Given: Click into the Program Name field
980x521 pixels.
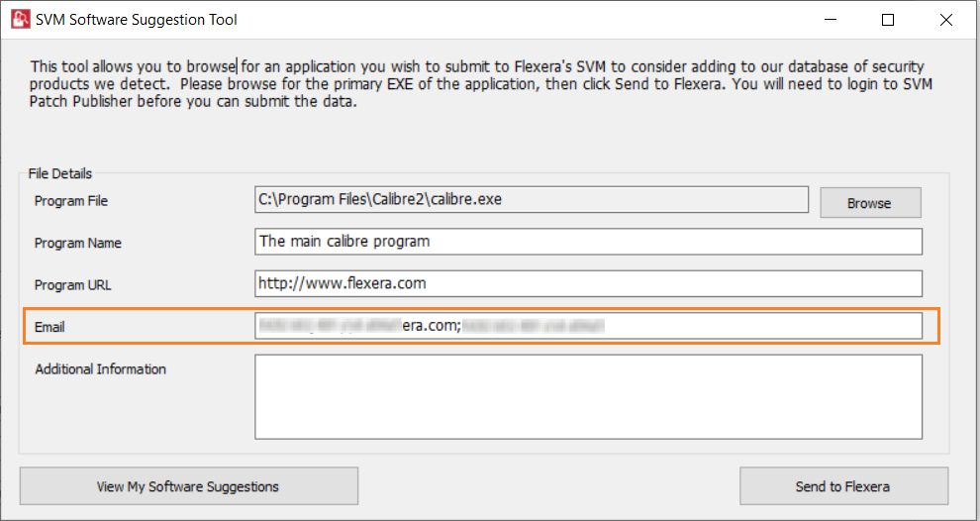Looking at the screenshot, I should [x=588, y=242].
